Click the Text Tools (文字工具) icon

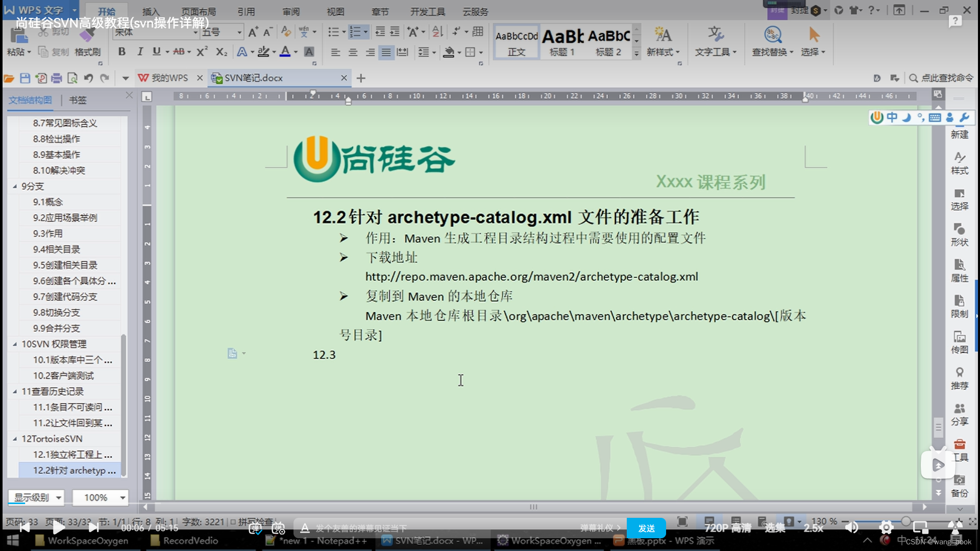716,35
